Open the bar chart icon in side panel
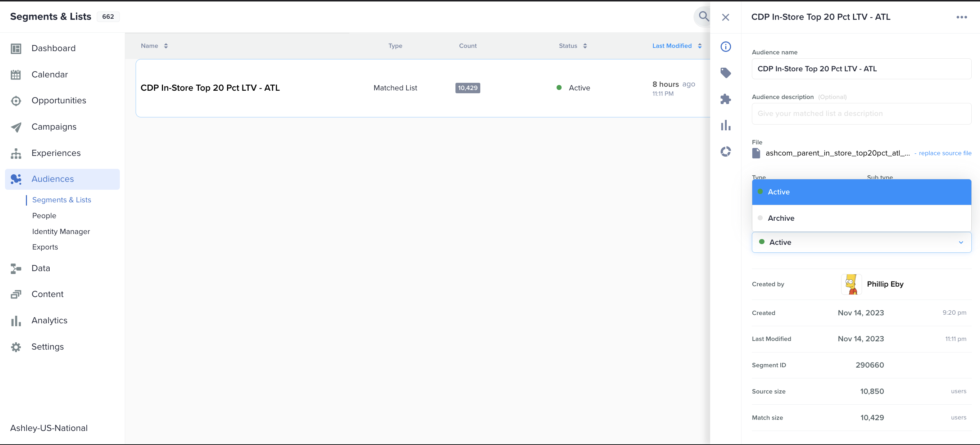Image resolution: width=980 pixels, height=445 pixels. [x=726, y=125]
